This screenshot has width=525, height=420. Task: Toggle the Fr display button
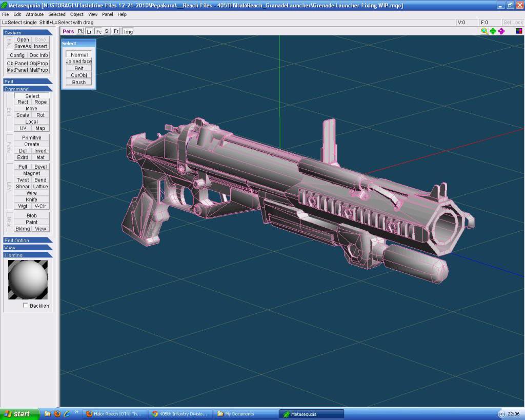(116, 31)
